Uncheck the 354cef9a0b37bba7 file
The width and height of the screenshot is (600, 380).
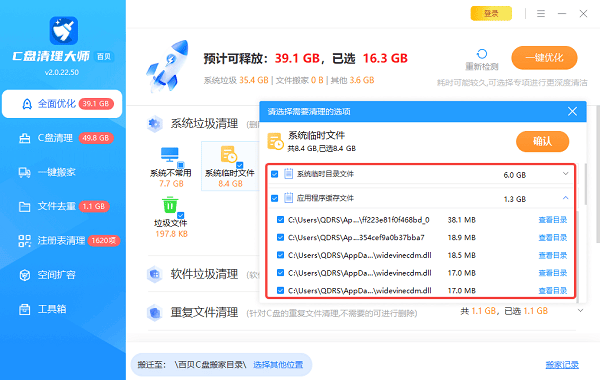tap(280, 237)
